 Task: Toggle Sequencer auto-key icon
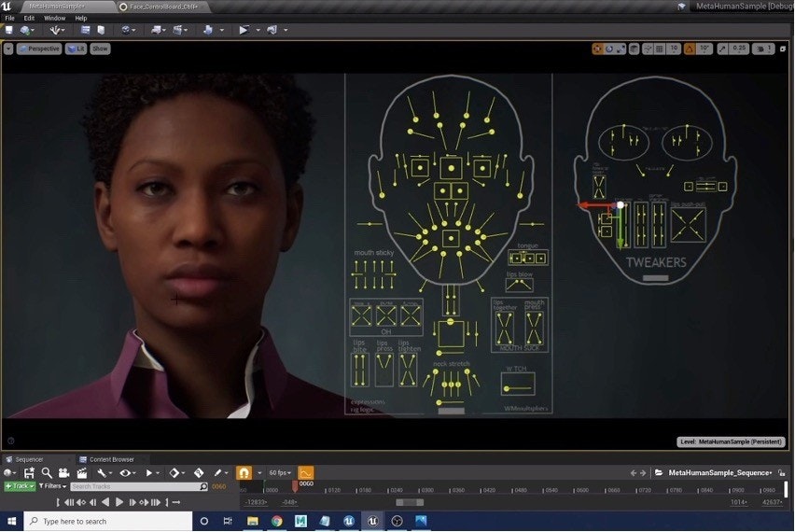199,473
